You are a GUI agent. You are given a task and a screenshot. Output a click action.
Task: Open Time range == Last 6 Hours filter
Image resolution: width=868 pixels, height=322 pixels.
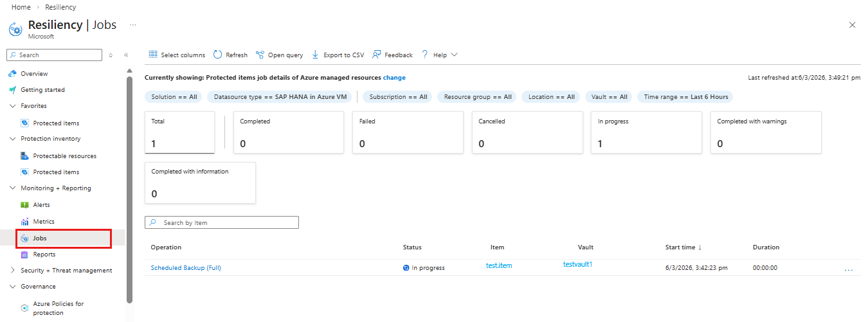(x=686, y=97)
